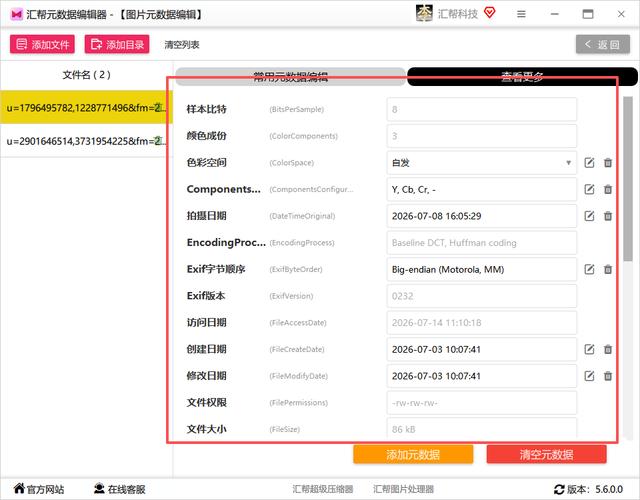Click the (ColorSpace) tag text
The height and width of the screenshot is (500, 640).
coord(291,163)
